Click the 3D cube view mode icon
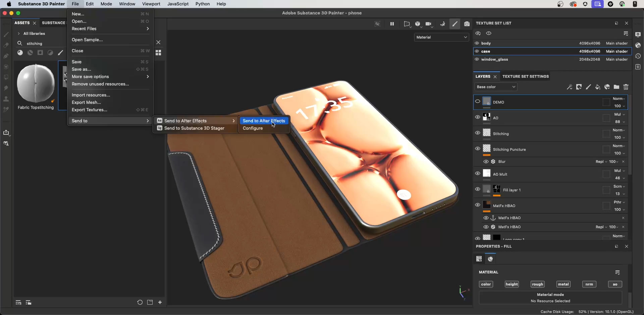The height and width of the screenshot is (315, 644). point(418,24)
